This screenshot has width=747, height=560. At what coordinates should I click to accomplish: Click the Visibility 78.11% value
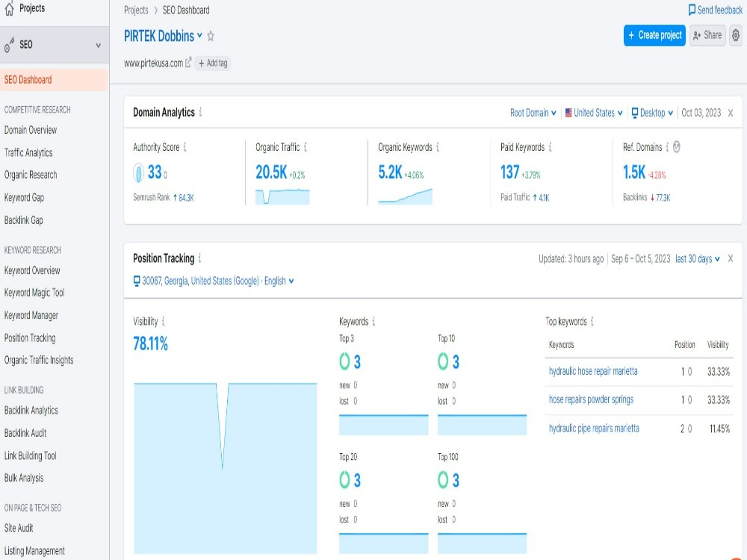click(151, 343)
